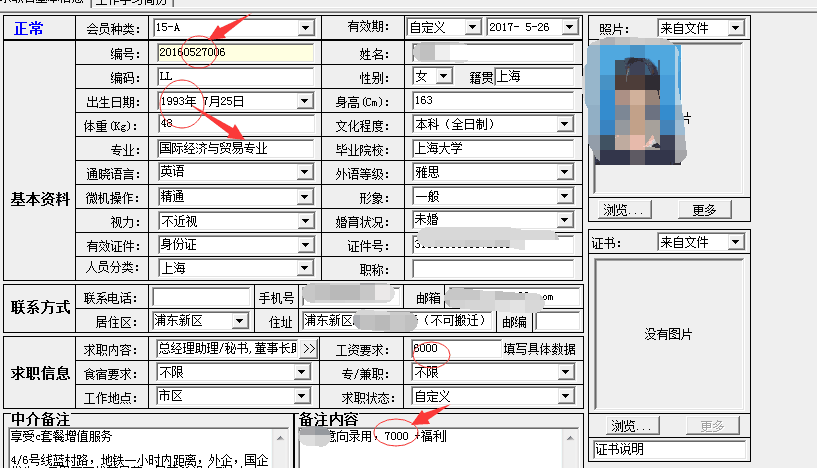The width and height of the screenshot is (817, 468).
Task: Click the 姓名 input field
Action: pyautogui.click(x=493, y=53)
